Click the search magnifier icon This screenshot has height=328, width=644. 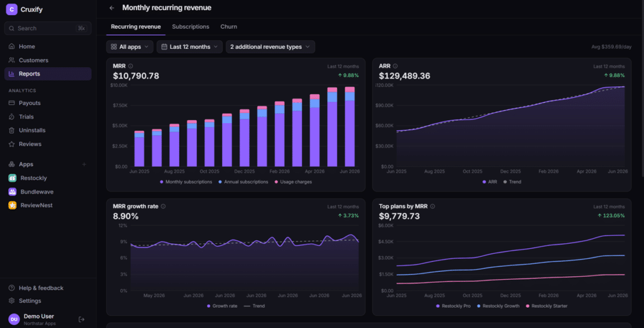[11, 28]
